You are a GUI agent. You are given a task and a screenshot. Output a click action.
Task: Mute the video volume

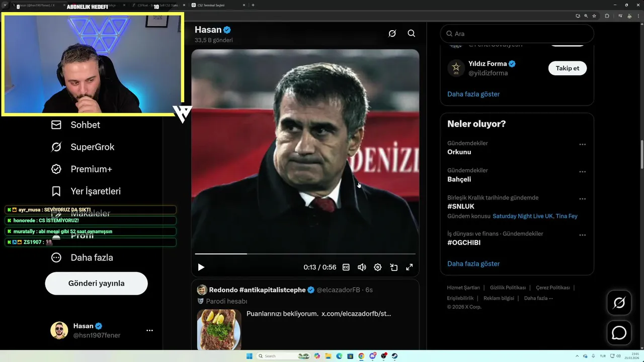[362, 267]
